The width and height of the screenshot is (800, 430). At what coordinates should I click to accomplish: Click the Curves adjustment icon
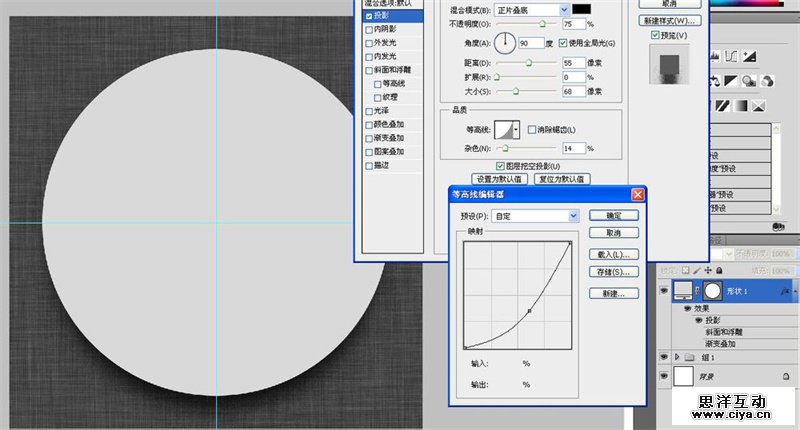point(731,57)
